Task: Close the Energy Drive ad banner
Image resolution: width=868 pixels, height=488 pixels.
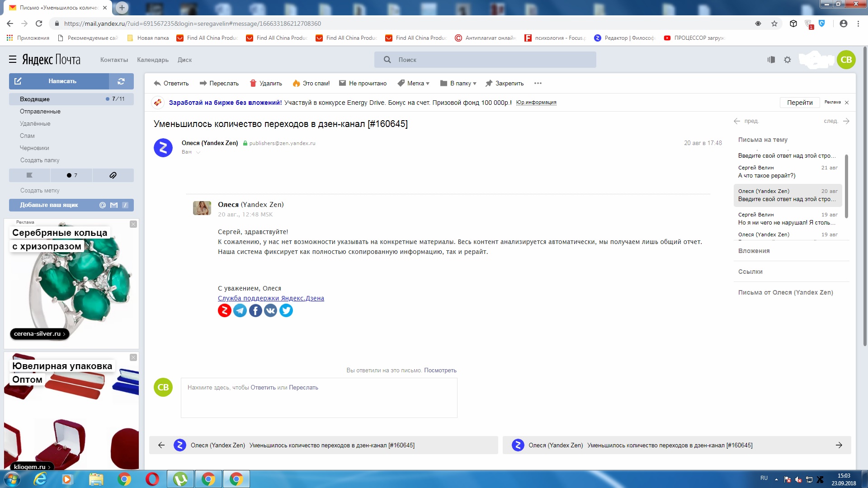Action: coord(847,103)
